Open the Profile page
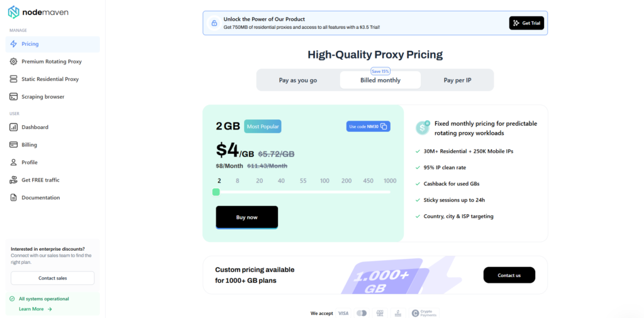This screenshot has width=644, height=318. click(30, 162)
